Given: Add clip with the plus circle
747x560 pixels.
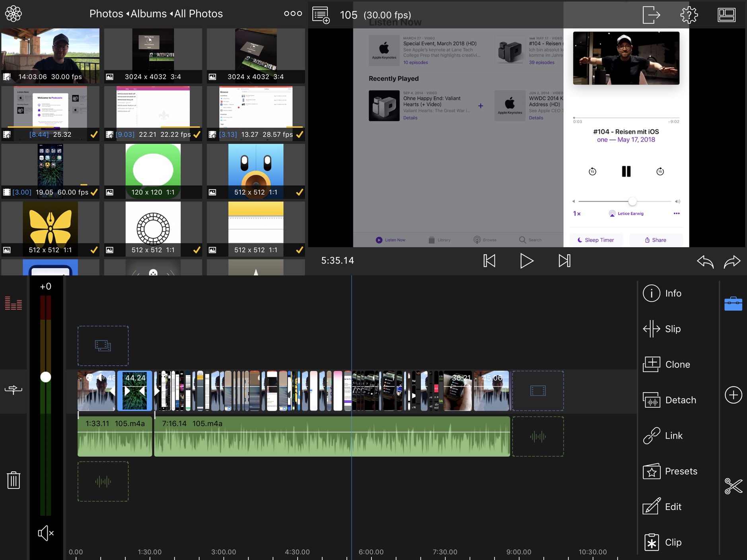Looking at the screenshot, I should (x=733, y=395).
